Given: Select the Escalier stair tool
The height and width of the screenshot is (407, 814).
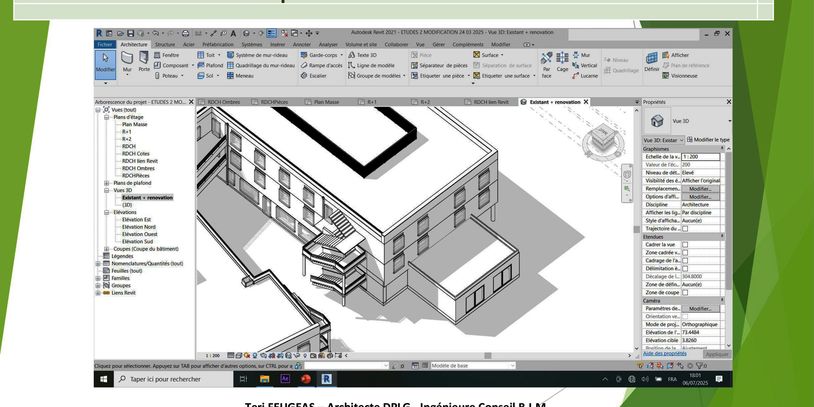Looking at the screenshot, I should (x=314, y=76).
